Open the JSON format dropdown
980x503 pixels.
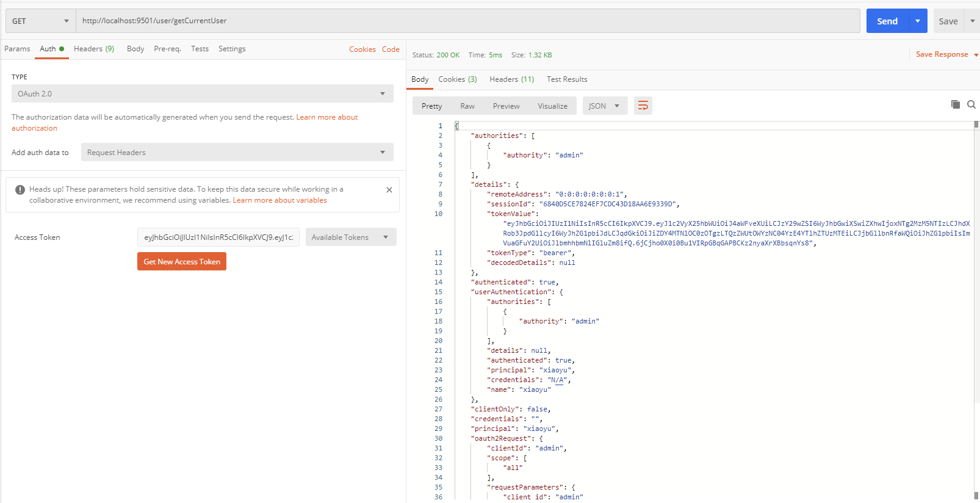[x=604, y=106]
